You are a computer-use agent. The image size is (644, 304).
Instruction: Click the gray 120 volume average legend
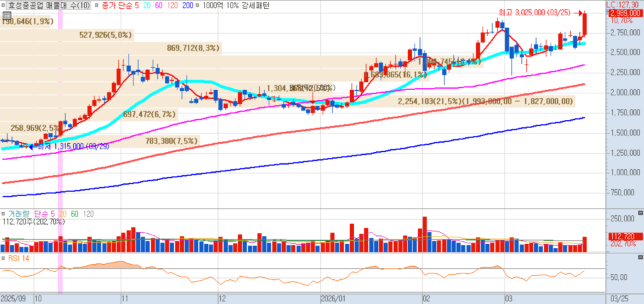coord(88,214)
